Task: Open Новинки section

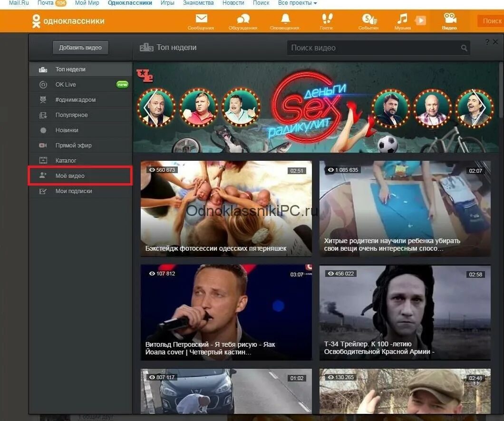Action: tap(81, 130)
